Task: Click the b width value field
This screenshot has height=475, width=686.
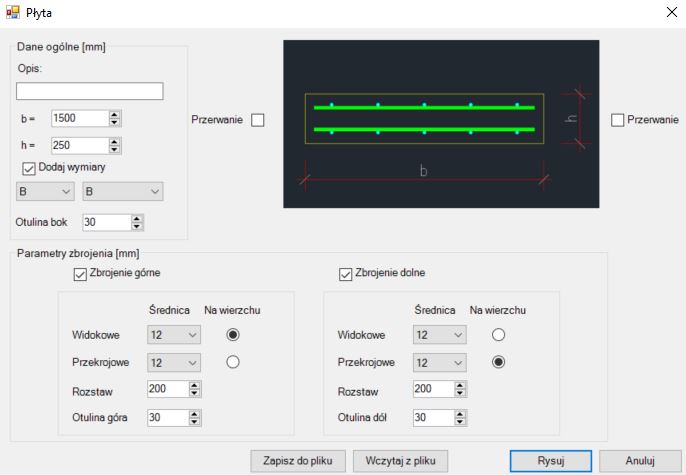Action: pyautogui.click(x=80, y=118)
